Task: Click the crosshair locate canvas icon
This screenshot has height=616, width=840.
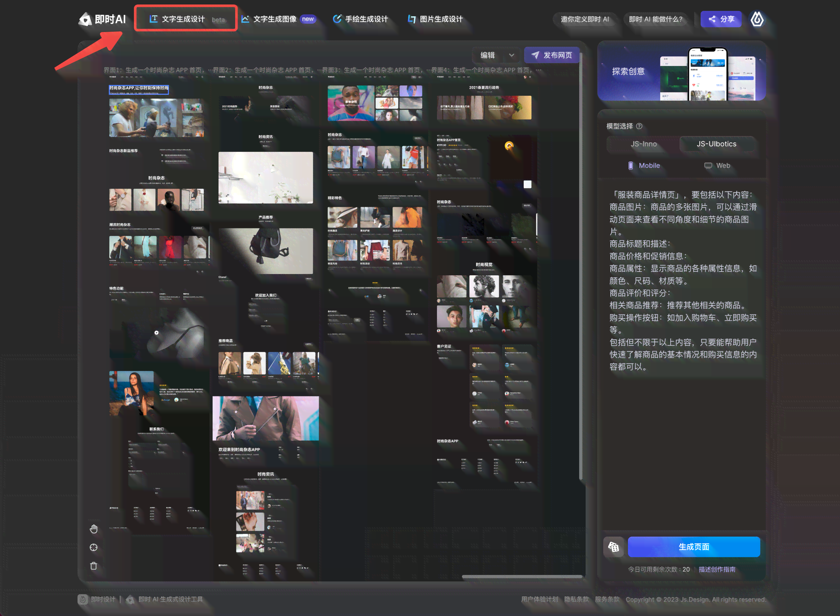Action: (94, 547)
